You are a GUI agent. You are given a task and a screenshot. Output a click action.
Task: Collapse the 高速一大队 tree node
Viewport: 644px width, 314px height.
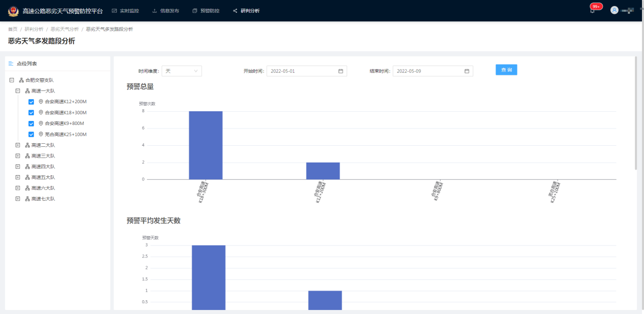pyautogui.click(x=18, y=91)
